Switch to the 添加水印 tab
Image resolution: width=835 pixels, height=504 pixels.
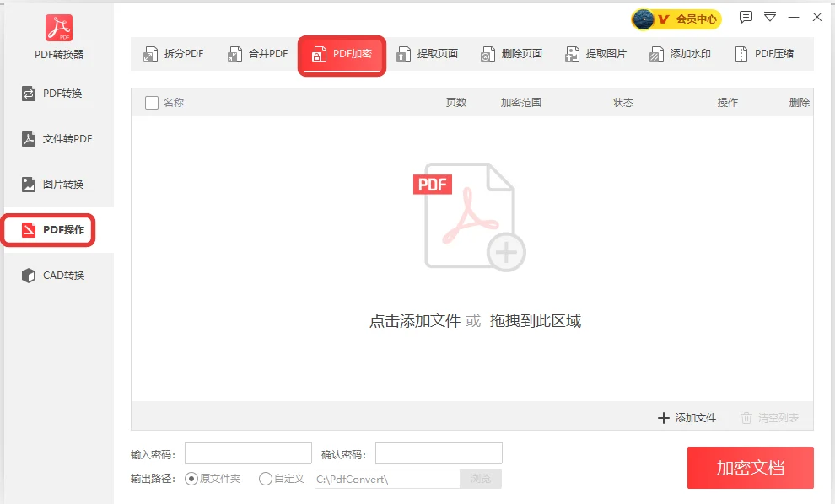680,54
